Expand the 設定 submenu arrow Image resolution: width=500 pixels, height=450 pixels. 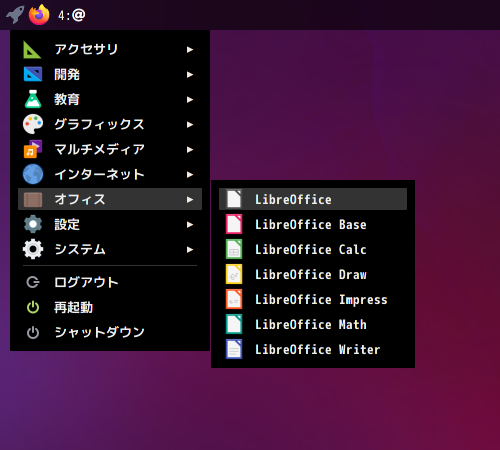pyautogui.click(x=190, y=224)
